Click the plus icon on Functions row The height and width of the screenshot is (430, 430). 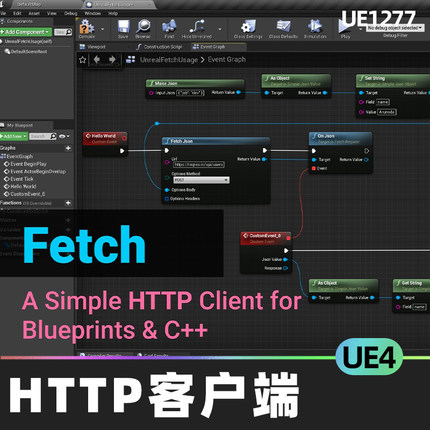coord(68,203)
